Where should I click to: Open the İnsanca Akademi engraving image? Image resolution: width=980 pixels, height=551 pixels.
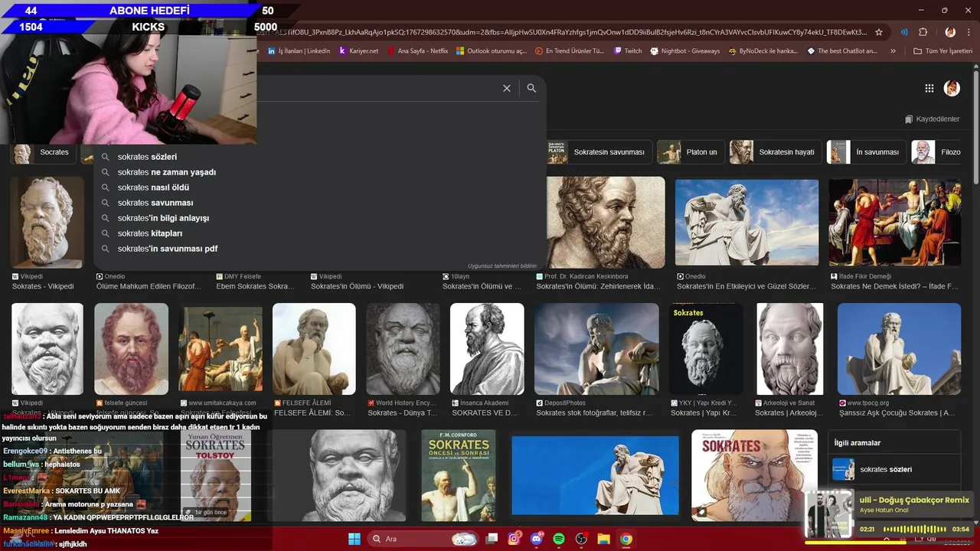pos(487,349)
